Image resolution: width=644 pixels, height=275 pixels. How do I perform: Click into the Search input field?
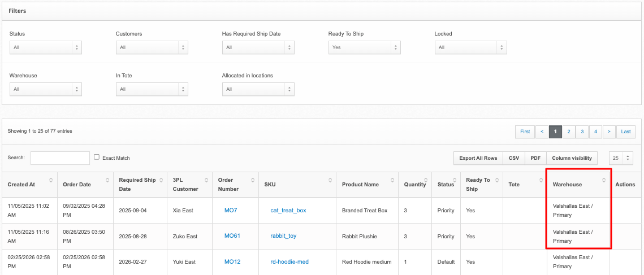point(60,158)
